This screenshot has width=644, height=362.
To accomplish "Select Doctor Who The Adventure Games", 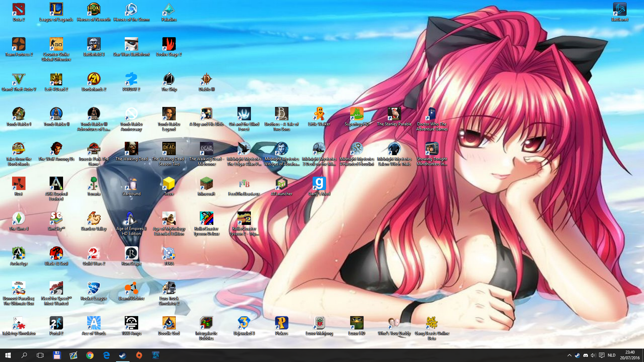I will (432, 119).
